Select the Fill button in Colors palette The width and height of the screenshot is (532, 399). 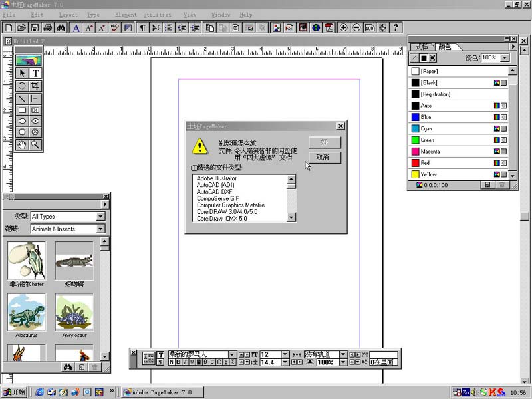point(424,58)
